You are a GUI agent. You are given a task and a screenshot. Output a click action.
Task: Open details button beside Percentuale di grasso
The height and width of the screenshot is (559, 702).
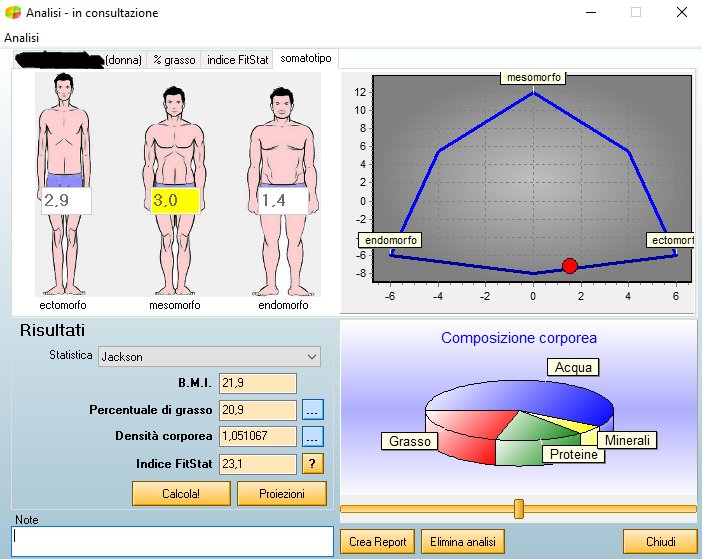pos(312,410)
